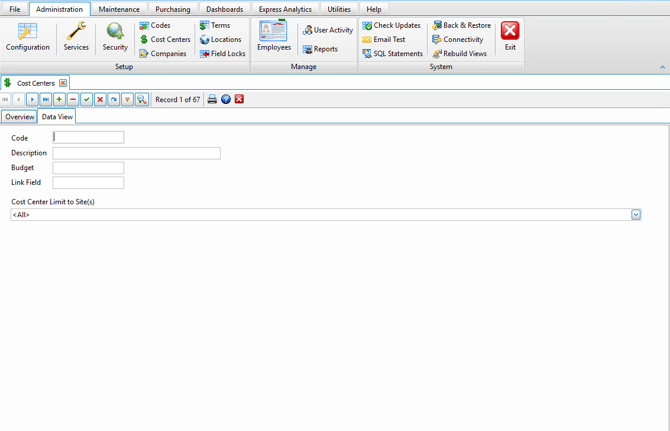Switch to the Maintenance ribbon tab
The image size is (670, 431).
[x=119, y=9]
